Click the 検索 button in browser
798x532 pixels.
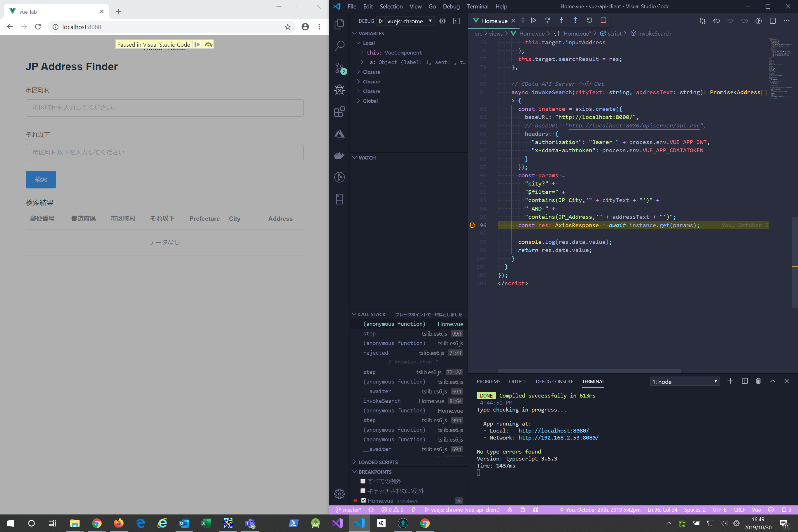click(41, 179)
